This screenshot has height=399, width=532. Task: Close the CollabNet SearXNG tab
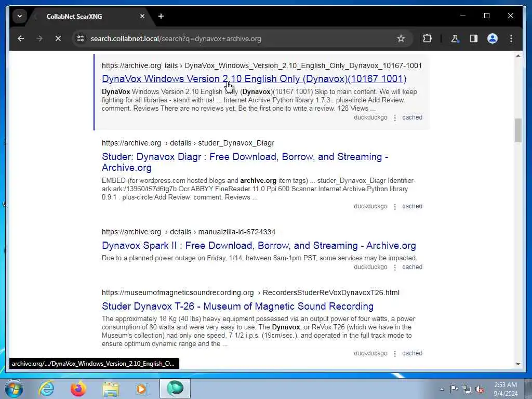tap(142, 16)
